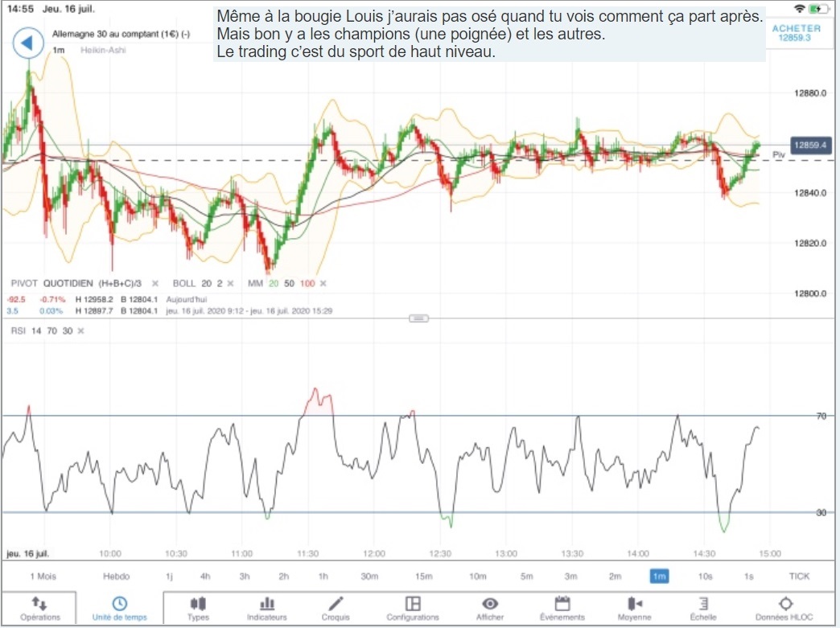Open the Événements calendar
840x628 pixels.
tap(562, 608)
